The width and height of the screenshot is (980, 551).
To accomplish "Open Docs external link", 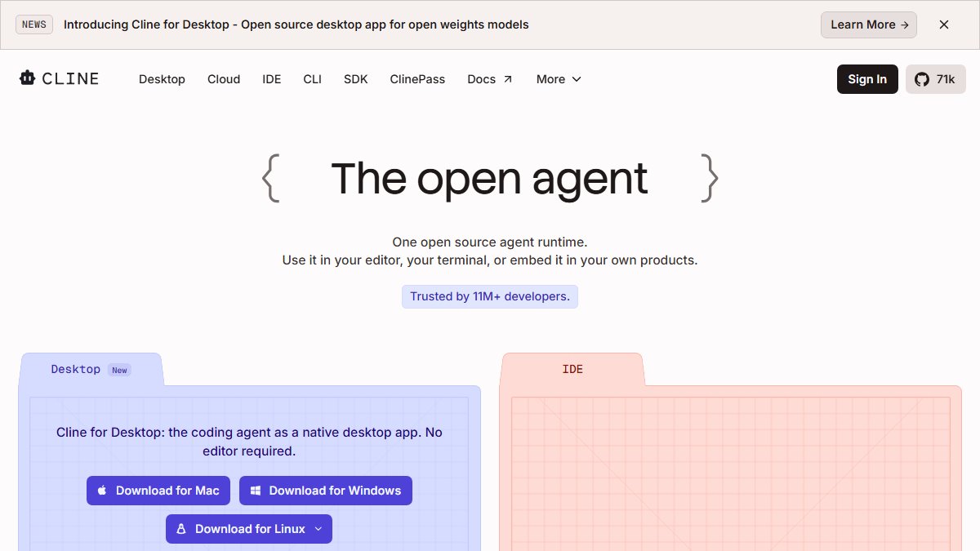I will pos(490,79).
